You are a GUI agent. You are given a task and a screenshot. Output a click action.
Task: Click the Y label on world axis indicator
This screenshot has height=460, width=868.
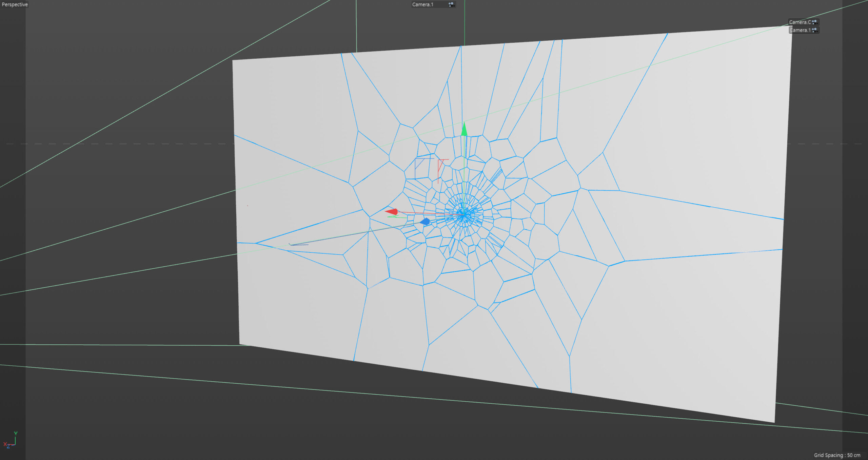tap(16, 433)
